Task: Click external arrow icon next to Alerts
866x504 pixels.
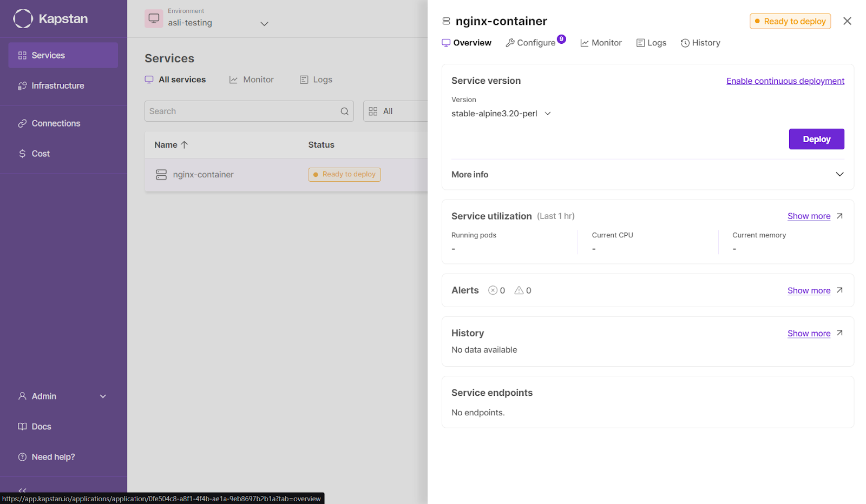Action: [x=839, y=290]
